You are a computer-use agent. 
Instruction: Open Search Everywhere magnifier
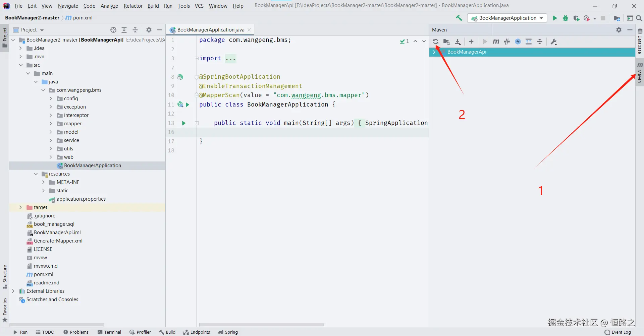coord(639,18)
